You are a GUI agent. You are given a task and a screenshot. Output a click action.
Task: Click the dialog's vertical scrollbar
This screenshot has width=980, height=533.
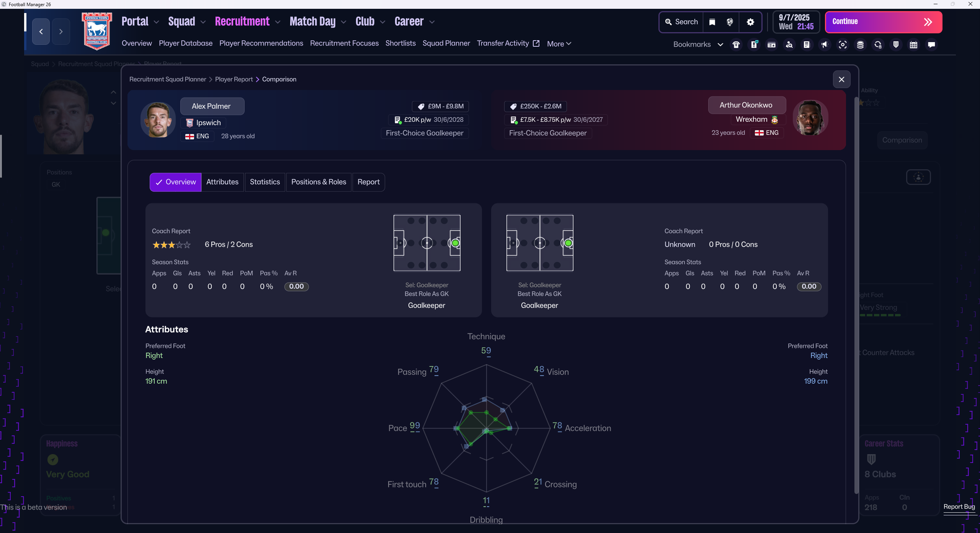point(856,295)
